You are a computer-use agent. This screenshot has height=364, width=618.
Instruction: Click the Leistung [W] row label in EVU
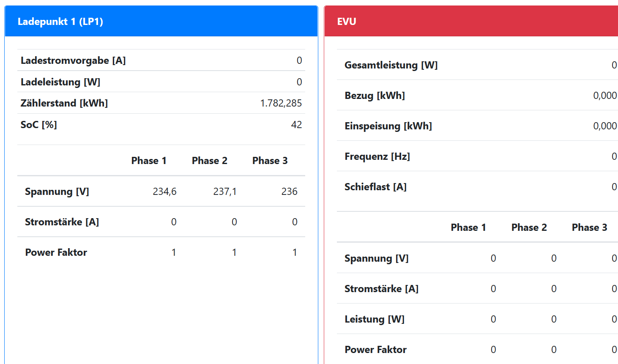pyautogui.click(x=375, y=319)
